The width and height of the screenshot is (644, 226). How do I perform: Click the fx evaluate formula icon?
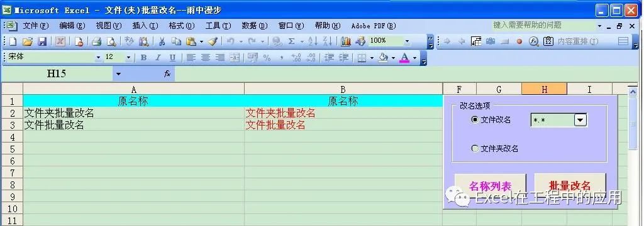(533, 41)
